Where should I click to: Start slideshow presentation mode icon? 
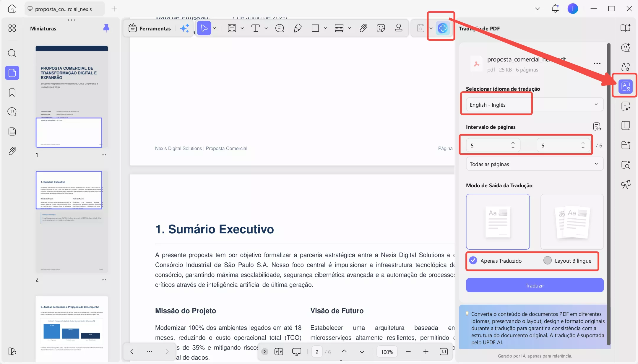[x=296, y=352]
